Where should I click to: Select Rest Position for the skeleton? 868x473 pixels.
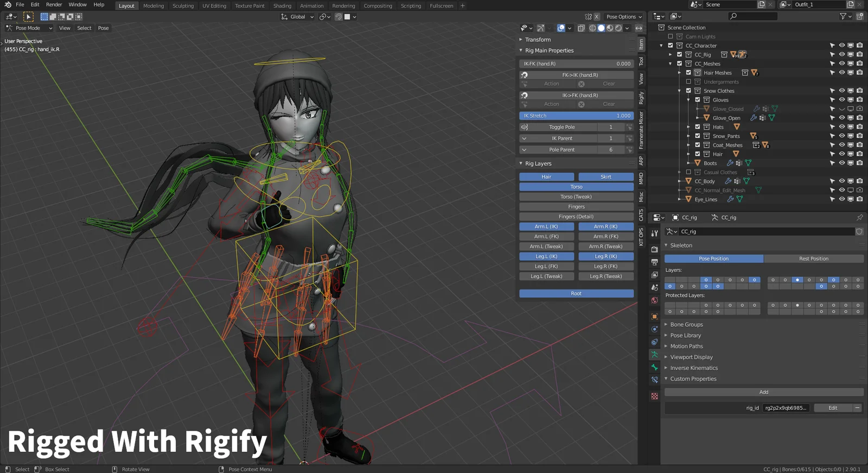(814, 258)
